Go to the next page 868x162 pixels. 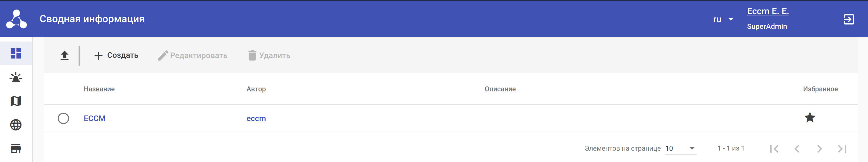tap(820, 148)
